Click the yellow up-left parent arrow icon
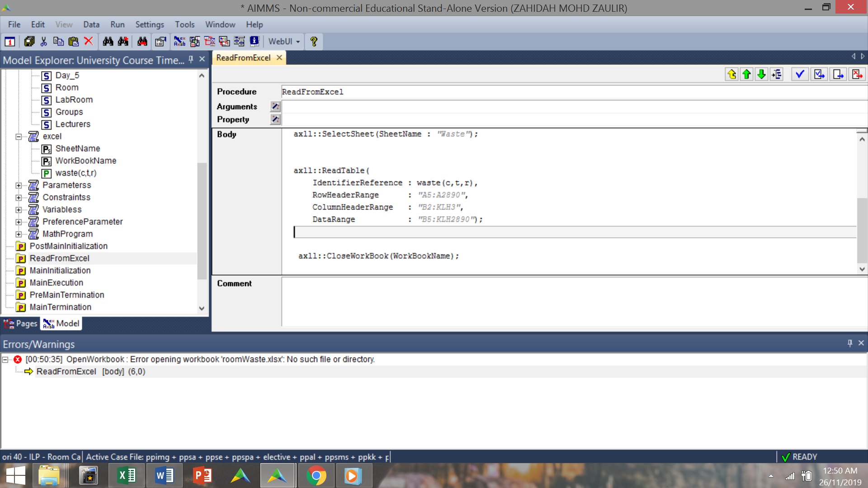 tap(732, 74)
